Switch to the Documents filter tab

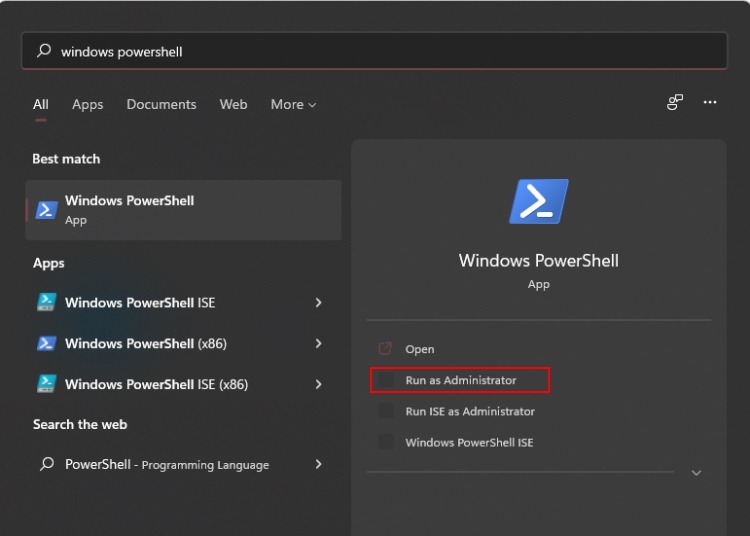(x=161, y=104)
